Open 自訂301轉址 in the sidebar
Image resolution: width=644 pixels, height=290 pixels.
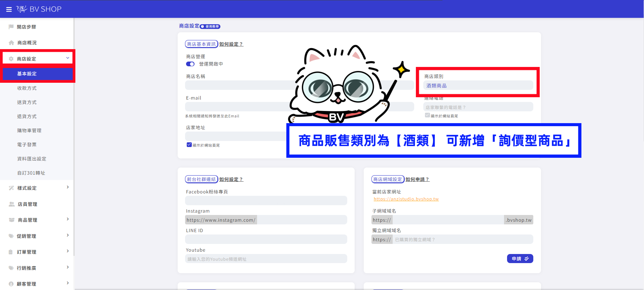pyautogui.click(x=31, y=173)
